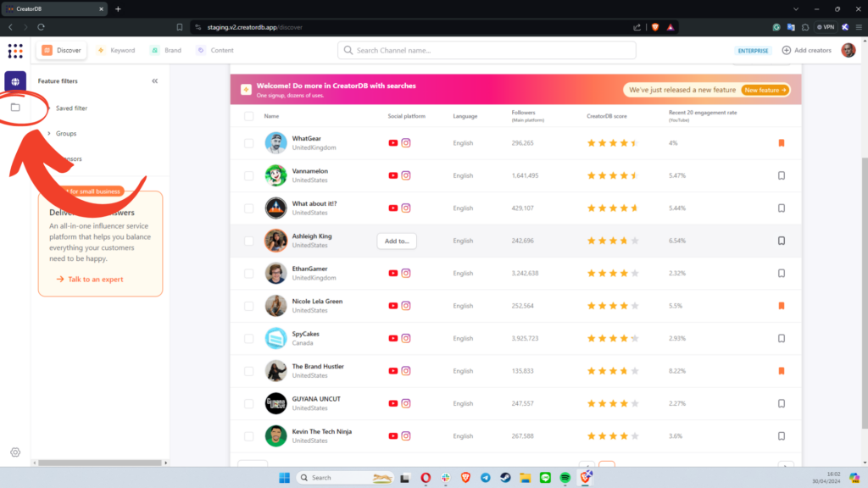
Task: Check the The Brand Hustler row checkbox
Action: coord(249,371)
